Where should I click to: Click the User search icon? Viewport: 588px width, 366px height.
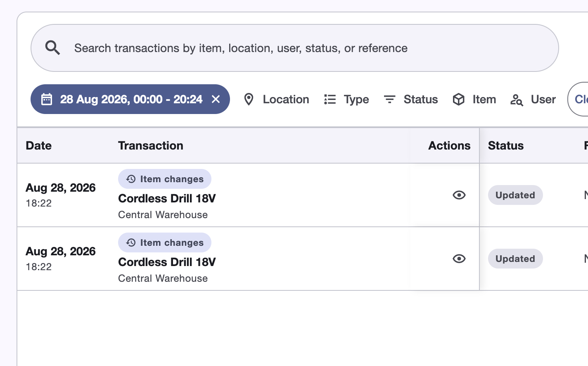[517, 100]
